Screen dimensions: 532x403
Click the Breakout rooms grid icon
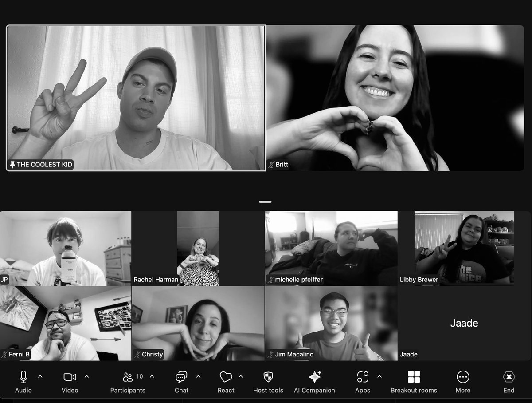(x=414, y=377)
